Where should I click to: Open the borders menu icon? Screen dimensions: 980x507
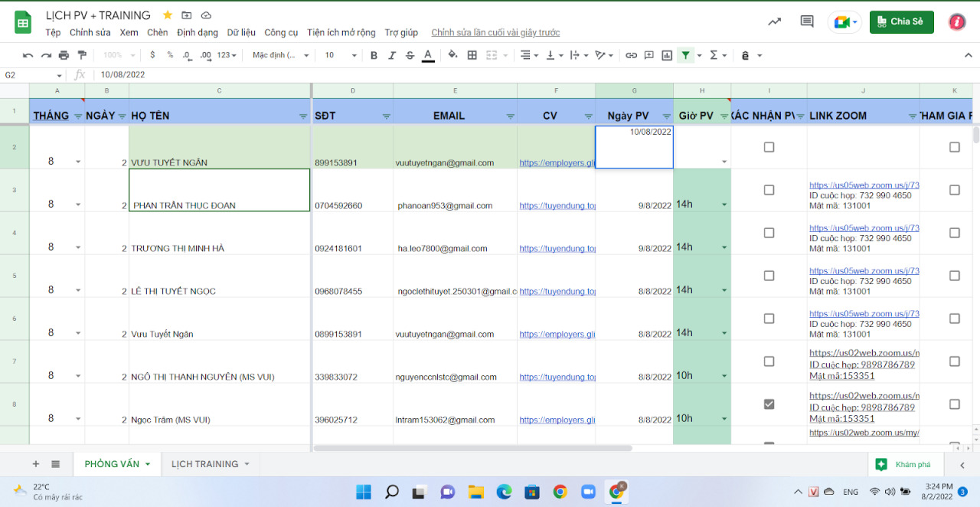point(473,55)
